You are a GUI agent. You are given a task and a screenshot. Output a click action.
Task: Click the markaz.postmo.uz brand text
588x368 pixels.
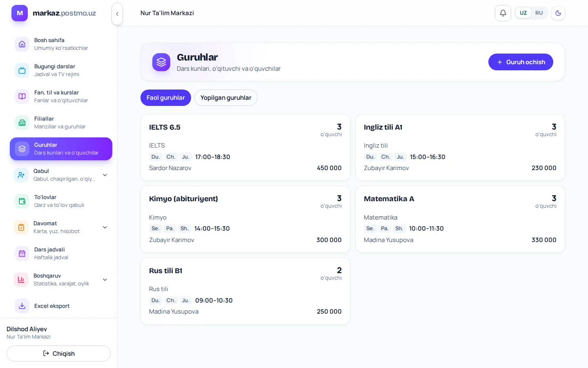click(64, 13)
